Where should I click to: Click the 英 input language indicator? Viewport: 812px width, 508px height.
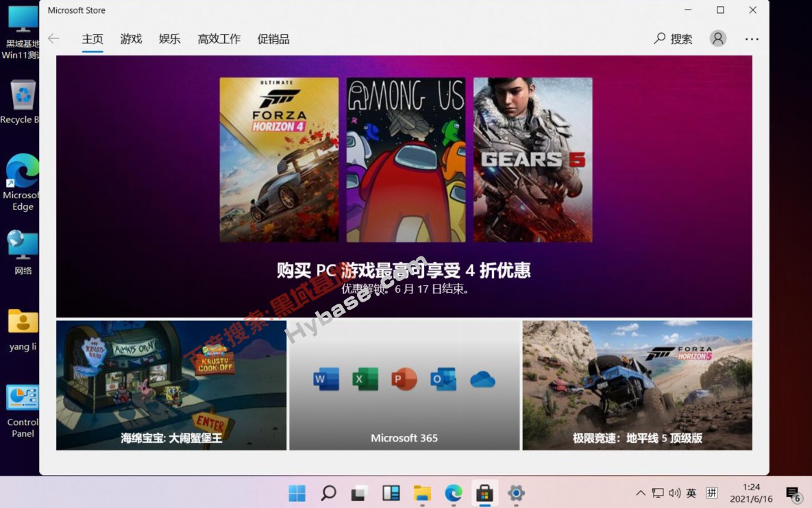point(691,493)
